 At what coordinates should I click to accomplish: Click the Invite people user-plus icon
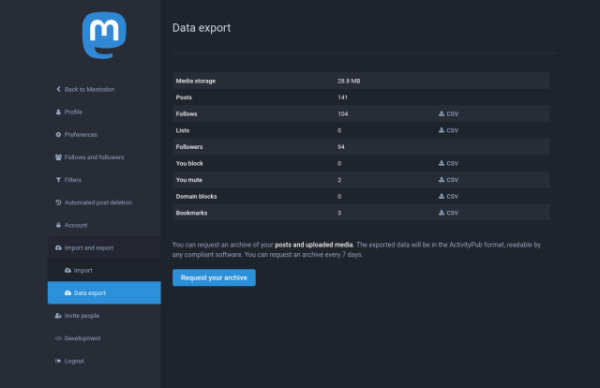[58, 316]
